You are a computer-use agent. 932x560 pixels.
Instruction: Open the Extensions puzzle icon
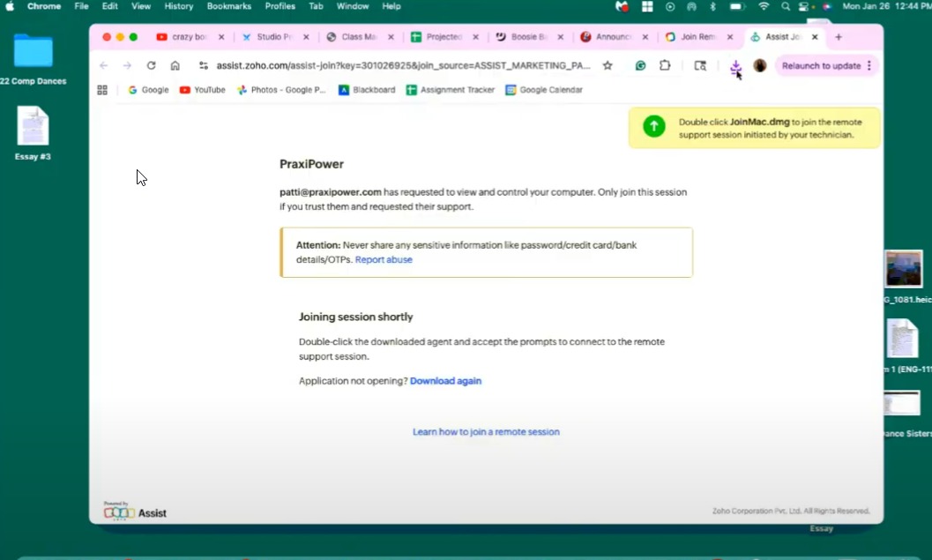tap(665, 65)
